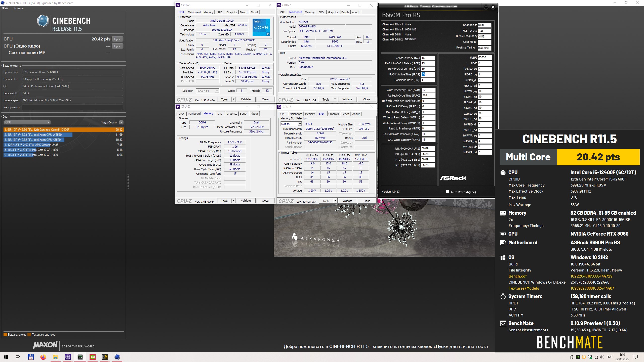The width and height of the screenshot is (644, 362).
Task: Click the title icon of the Mainboard CPU-Z window
Action: click(x=279, y=5)
